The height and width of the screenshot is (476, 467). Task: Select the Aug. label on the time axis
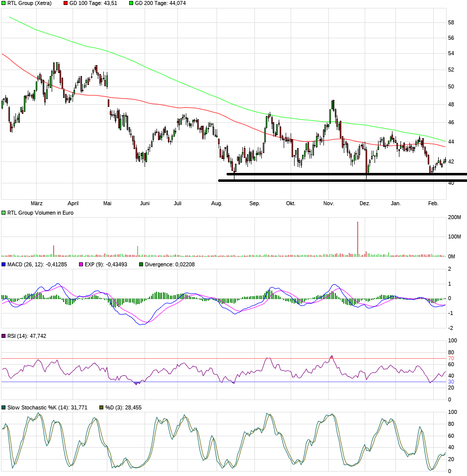pos(217,204)
